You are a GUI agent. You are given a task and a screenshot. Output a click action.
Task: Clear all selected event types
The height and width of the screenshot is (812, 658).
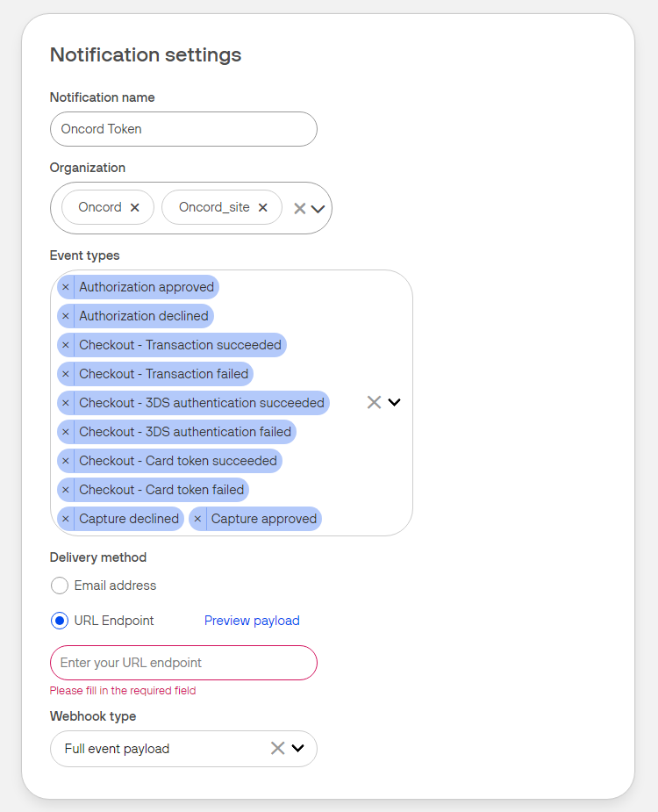click(x=374, y=402)
